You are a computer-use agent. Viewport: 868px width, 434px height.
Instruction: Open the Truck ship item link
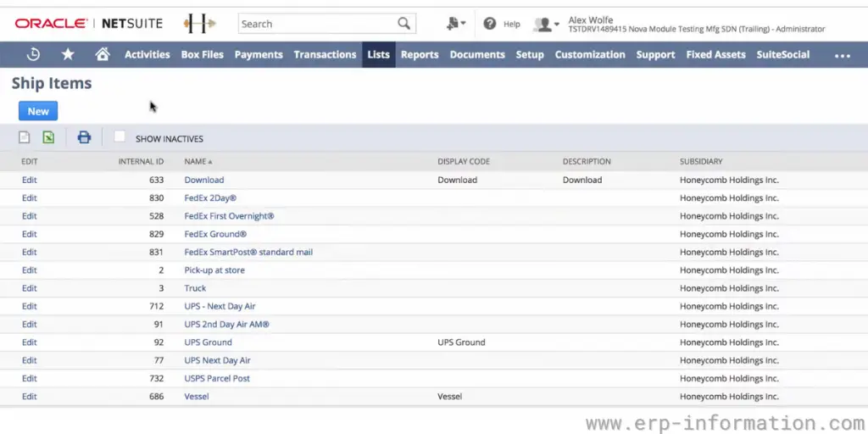195,288
